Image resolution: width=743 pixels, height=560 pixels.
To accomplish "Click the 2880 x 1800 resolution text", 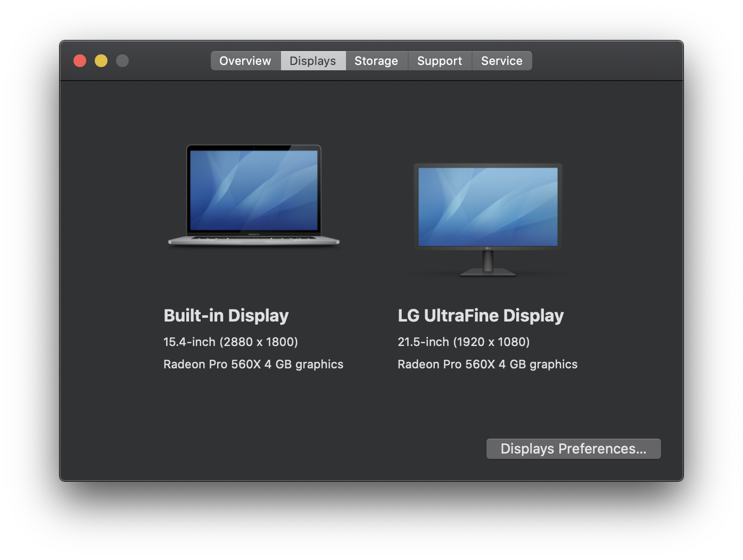I will click(x=231, y=342).
